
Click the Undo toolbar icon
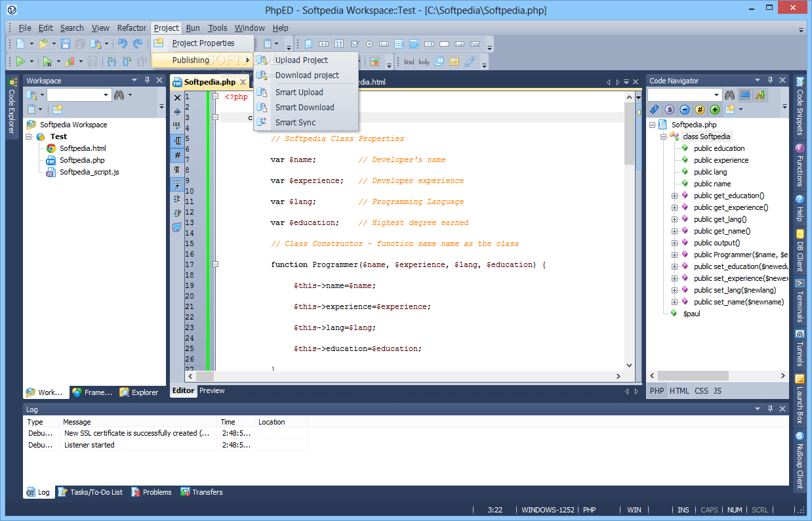(x=123, y=44)
